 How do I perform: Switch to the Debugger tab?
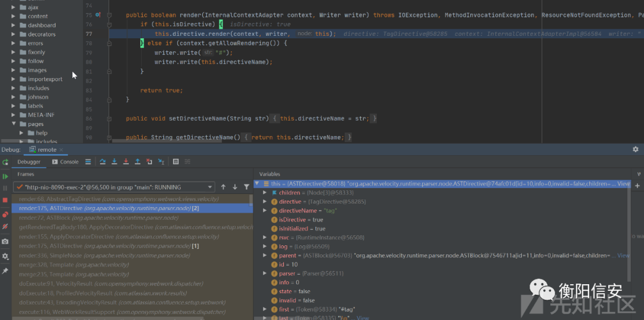[29, 162]
